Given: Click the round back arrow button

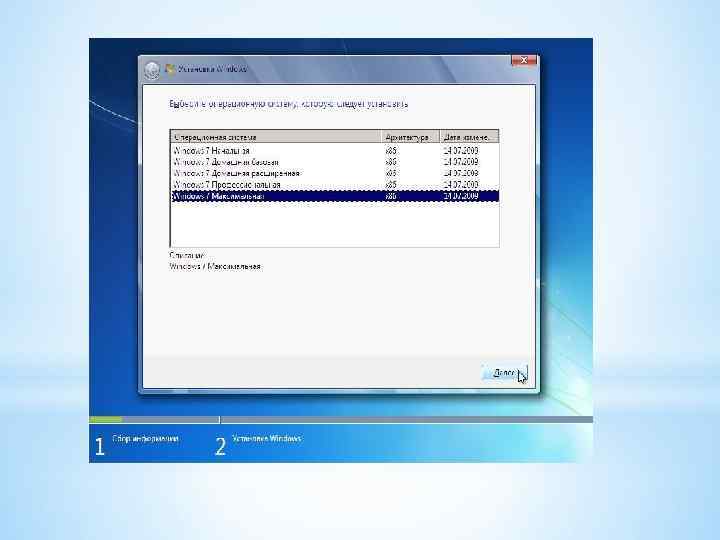Looking at the screenshot, I should (152, 70).
